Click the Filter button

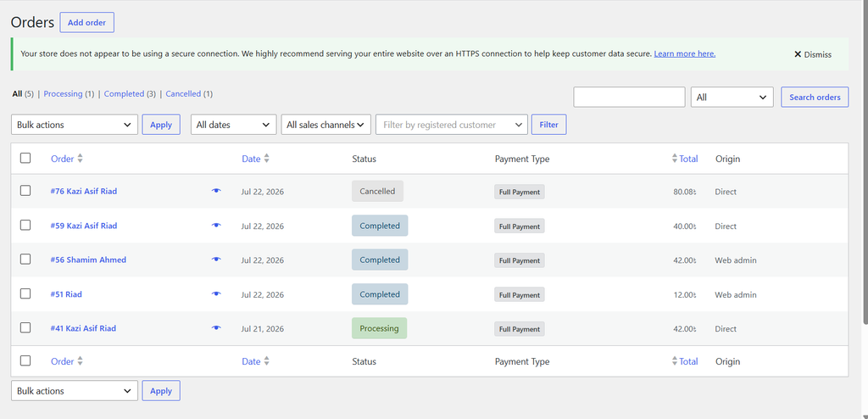(548, 125)
